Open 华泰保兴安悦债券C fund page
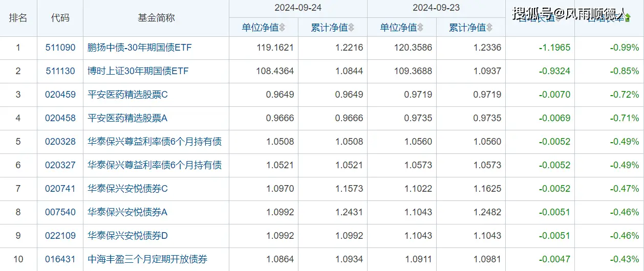 pyautogui.click(x=128, y=189)
